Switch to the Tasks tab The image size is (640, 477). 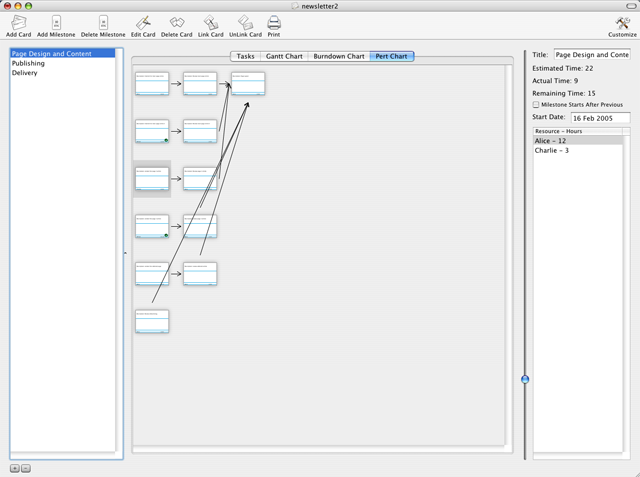[245, 56]
